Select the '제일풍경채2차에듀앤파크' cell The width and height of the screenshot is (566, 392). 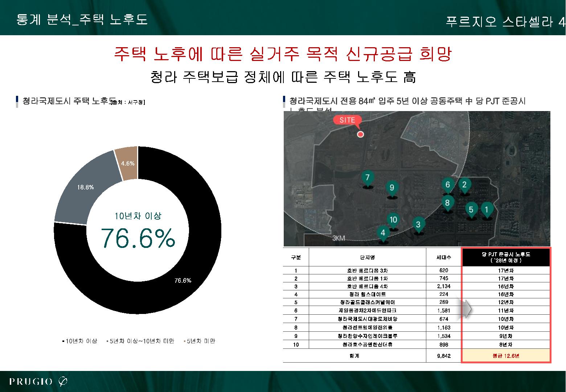tap(368, 310)
